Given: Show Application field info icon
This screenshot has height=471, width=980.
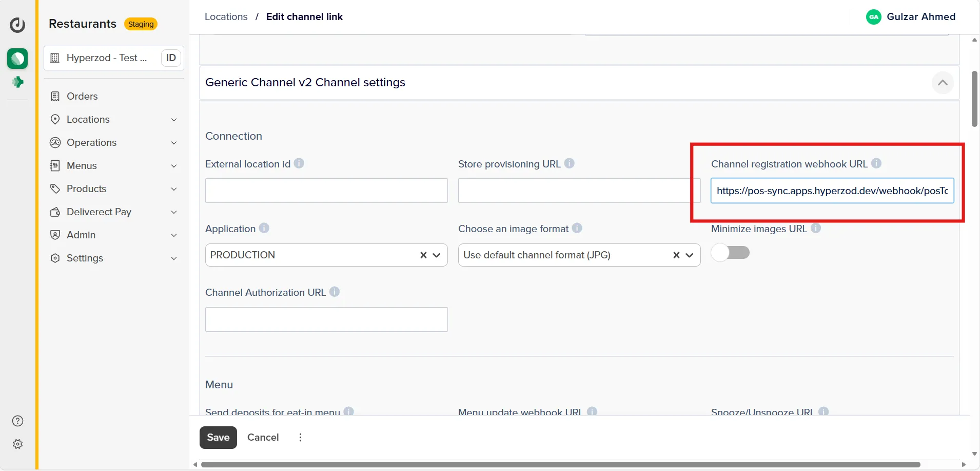Looking at the screenshot, I should (x=264, y=228).
